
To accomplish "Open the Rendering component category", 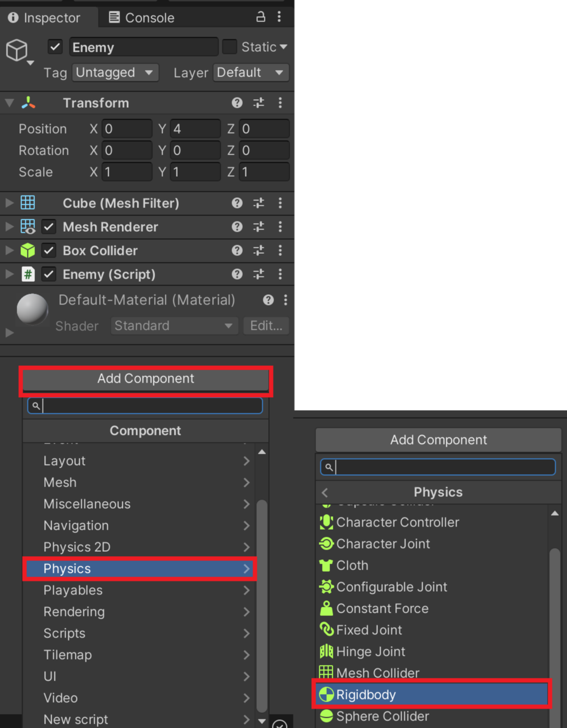I will 139,612.
